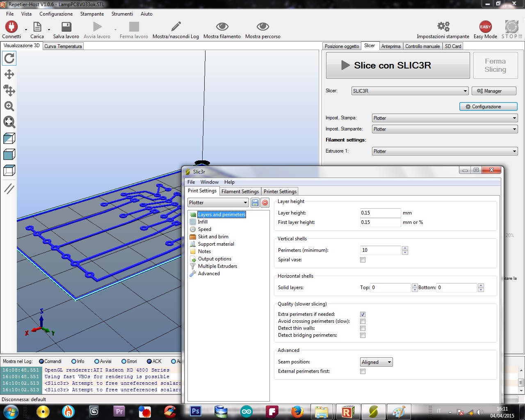Open the Window menu in Slic3r
This screenshot has width=525, height=420.
pyautogui.click(x=210, y=182)
